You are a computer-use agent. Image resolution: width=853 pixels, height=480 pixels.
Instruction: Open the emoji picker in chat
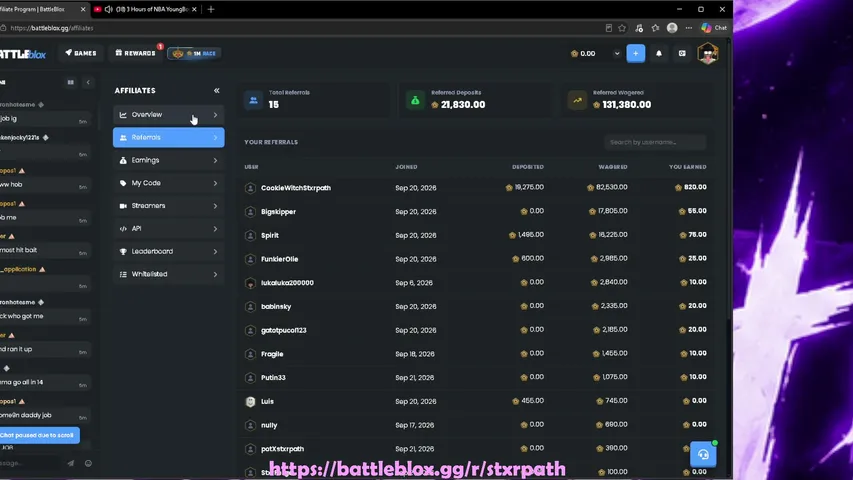tap(88, 463)
